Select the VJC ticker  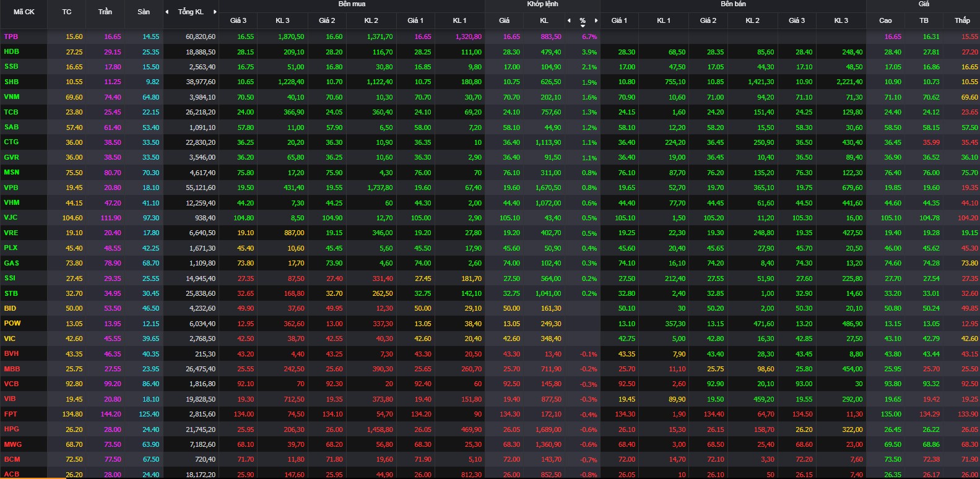click(x=11, y=218)
